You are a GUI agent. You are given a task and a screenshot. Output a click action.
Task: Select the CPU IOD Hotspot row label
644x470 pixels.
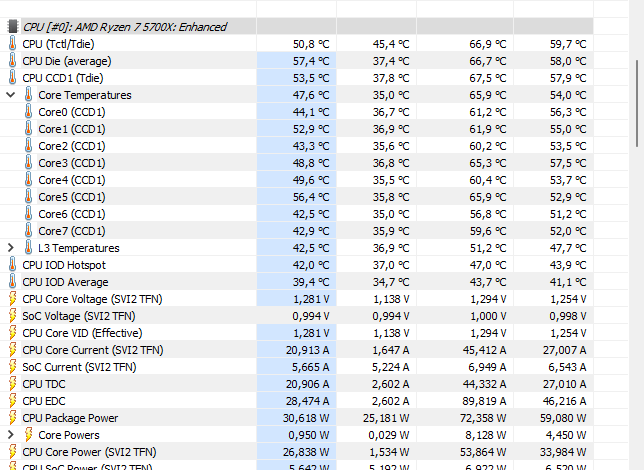coord(64,265)
